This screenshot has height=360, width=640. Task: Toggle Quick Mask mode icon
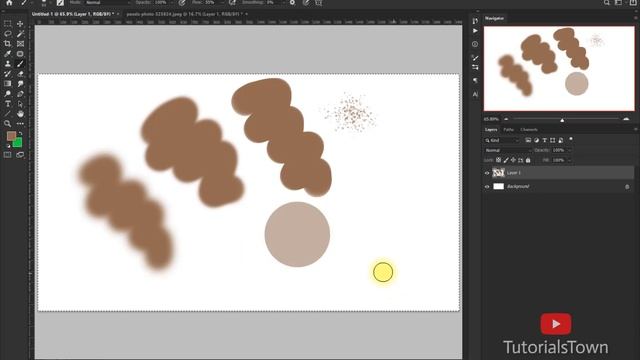click(7, 155)
